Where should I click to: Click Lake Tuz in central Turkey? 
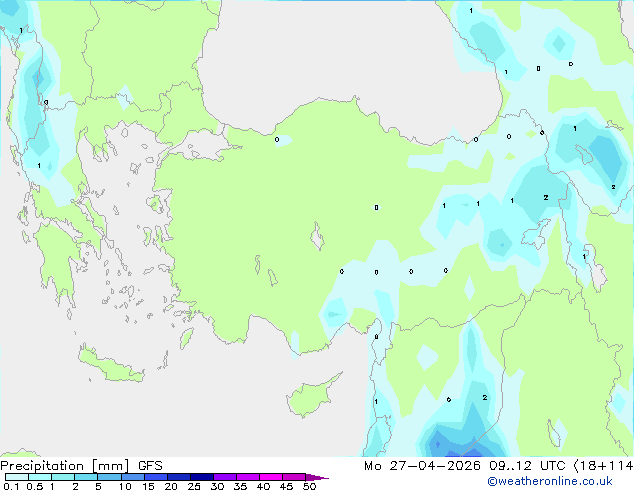coord(317,236)
